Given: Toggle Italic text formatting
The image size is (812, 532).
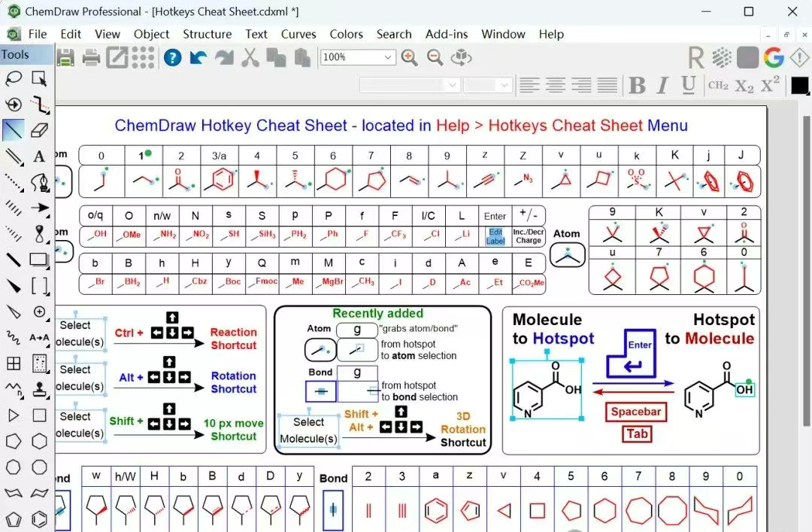Looking at the screenshot, I should point(662,85).
